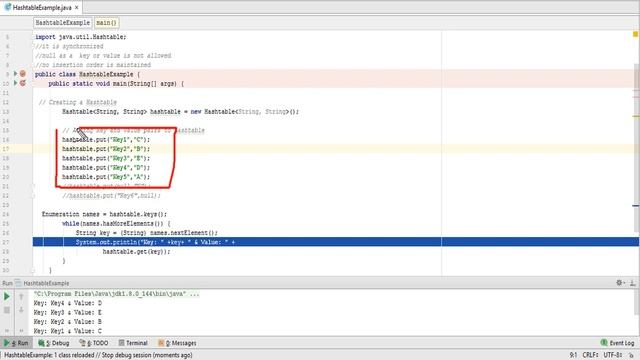Open the Terminal tool window tab
The image size is (640, 360).
click(x=133, y=343)
